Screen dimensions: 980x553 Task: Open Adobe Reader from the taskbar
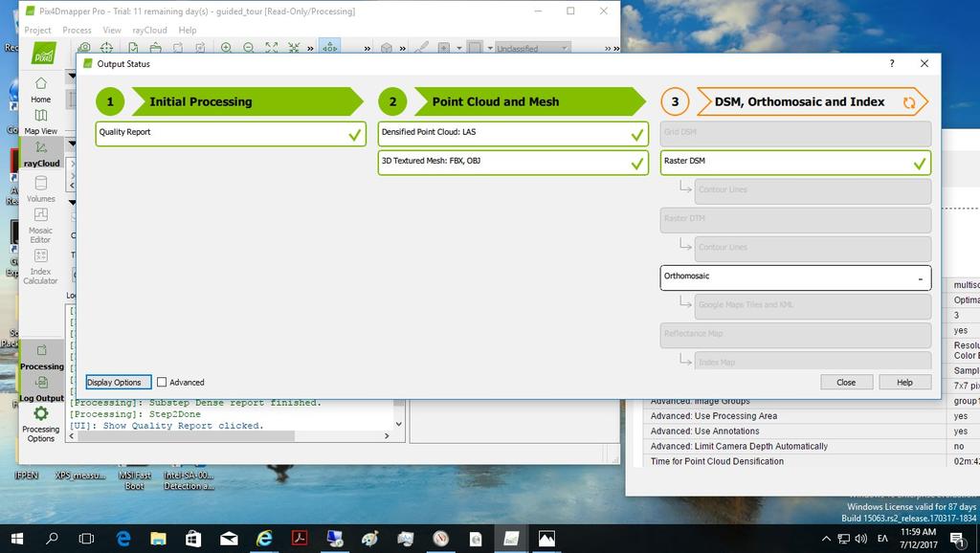click(300, 538)
